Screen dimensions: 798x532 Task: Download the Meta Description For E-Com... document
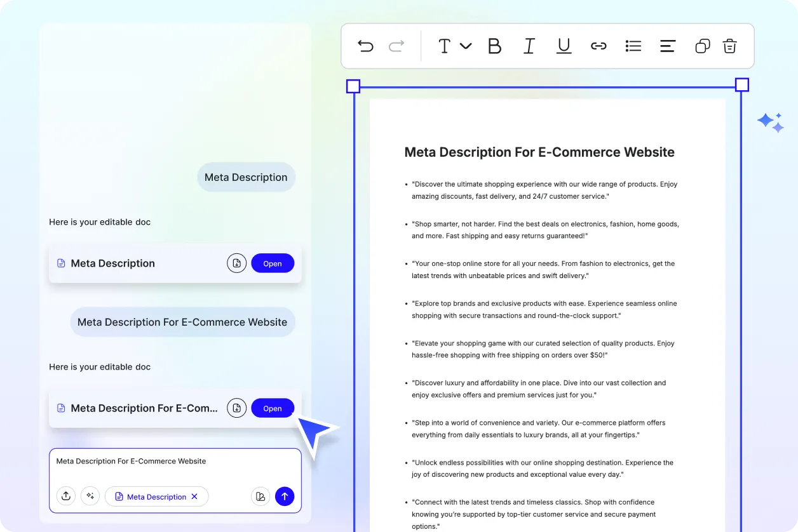pyautogui.click(x=236, y=408)
